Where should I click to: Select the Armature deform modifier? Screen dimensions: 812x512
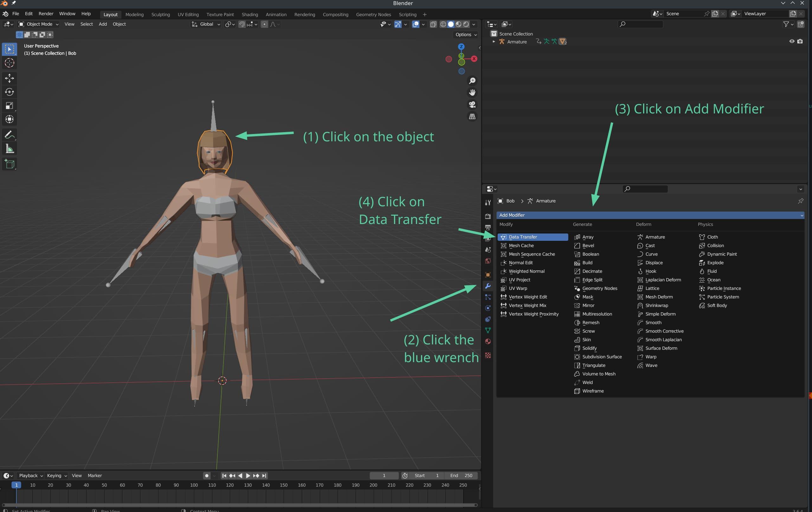pyautogui.click(x=654, y=237)
